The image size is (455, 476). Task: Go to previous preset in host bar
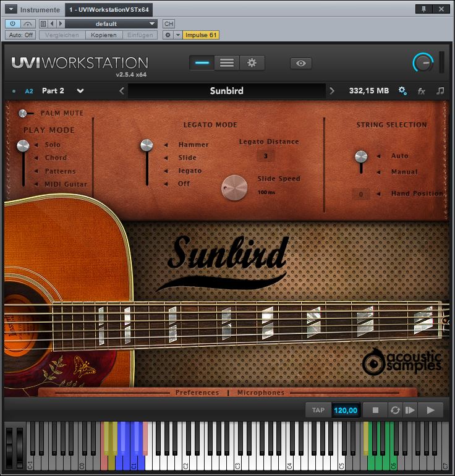(x=52, y=23)
